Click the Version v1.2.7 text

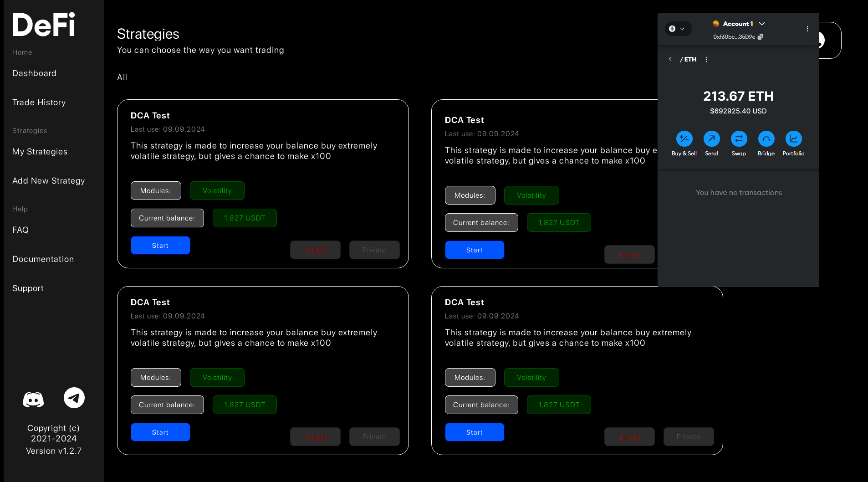54,451
